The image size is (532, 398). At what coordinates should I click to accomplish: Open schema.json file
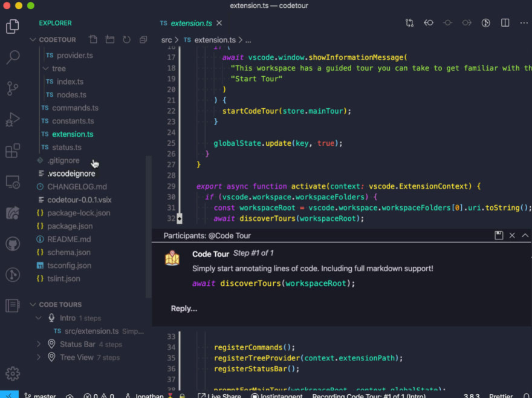69,252
